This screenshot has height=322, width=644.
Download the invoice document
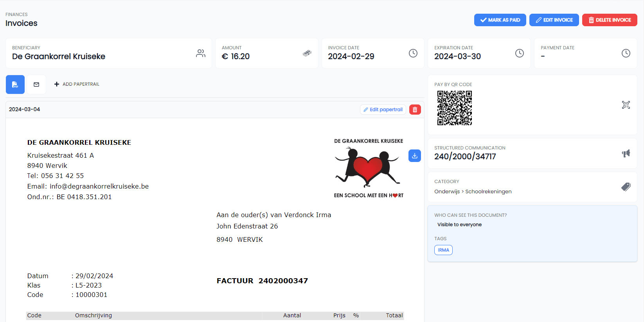[415, 156]
